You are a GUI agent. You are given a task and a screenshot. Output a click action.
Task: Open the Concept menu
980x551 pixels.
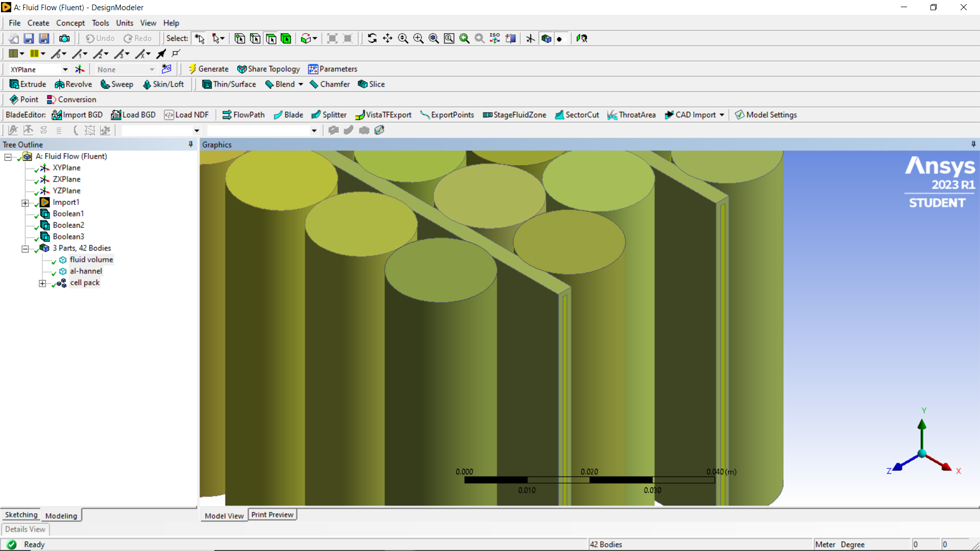[70, 23]
